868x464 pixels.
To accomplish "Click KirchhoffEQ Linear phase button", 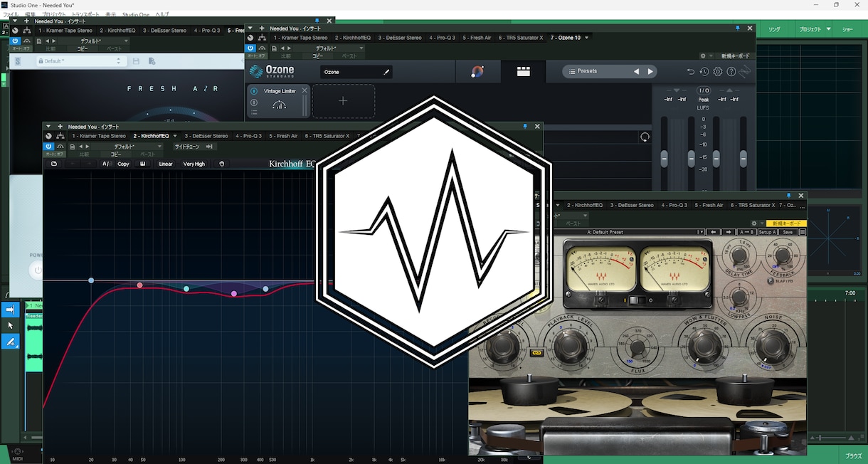I will point(165,164).
